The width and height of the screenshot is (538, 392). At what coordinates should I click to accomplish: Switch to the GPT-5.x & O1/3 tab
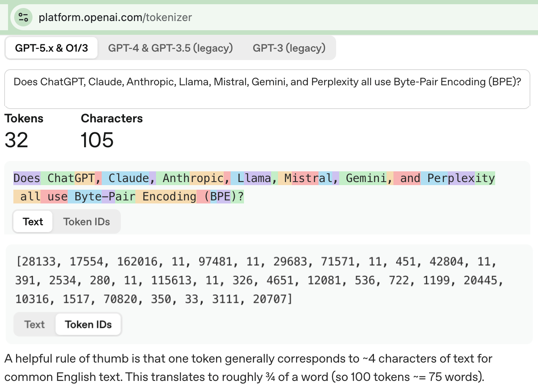52,48
